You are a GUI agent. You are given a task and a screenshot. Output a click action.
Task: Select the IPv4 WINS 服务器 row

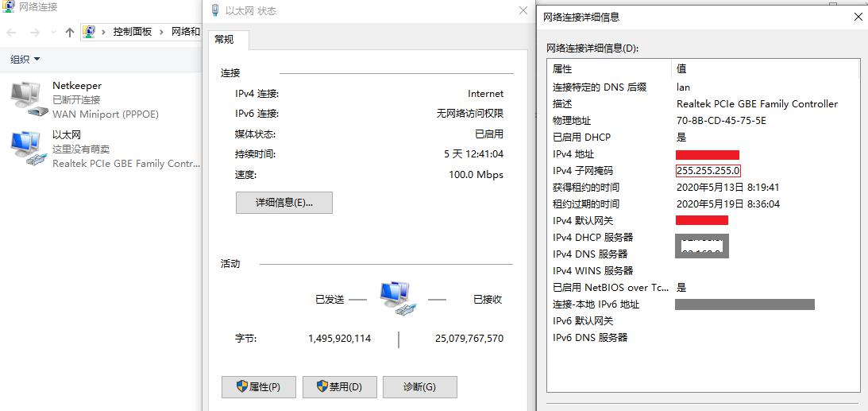pyautogui.click(x=703, y=270)
